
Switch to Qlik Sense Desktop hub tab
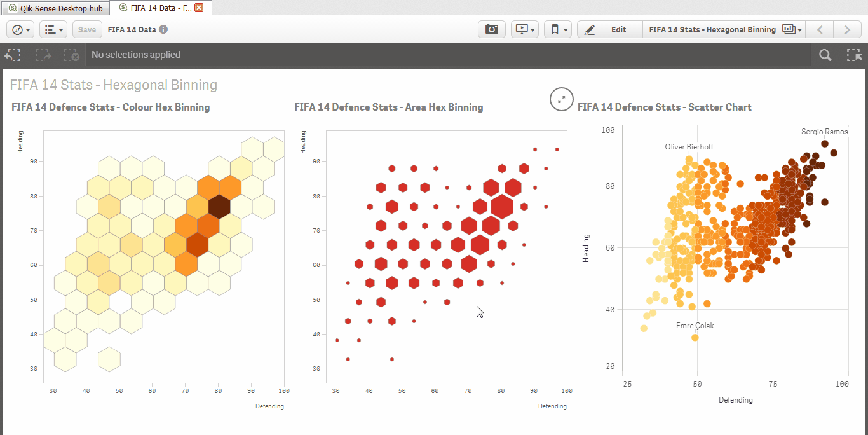55,8
